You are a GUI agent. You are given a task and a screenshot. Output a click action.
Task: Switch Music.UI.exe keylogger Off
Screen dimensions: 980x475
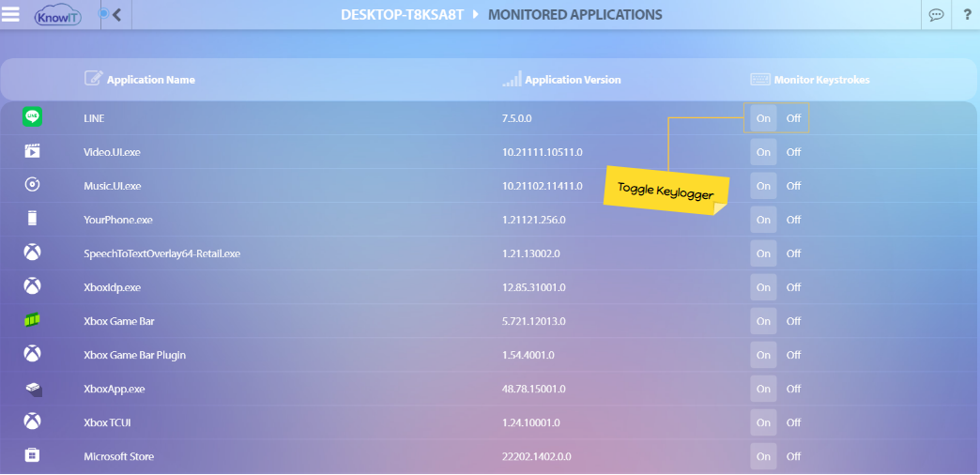pos(794,186)
